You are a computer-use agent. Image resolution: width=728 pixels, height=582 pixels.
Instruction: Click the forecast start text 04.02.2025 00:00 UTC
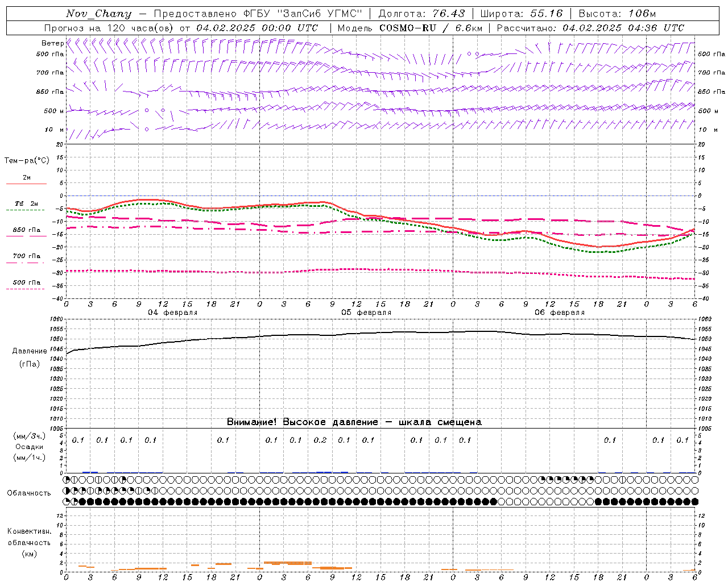(x=257, y=28)
